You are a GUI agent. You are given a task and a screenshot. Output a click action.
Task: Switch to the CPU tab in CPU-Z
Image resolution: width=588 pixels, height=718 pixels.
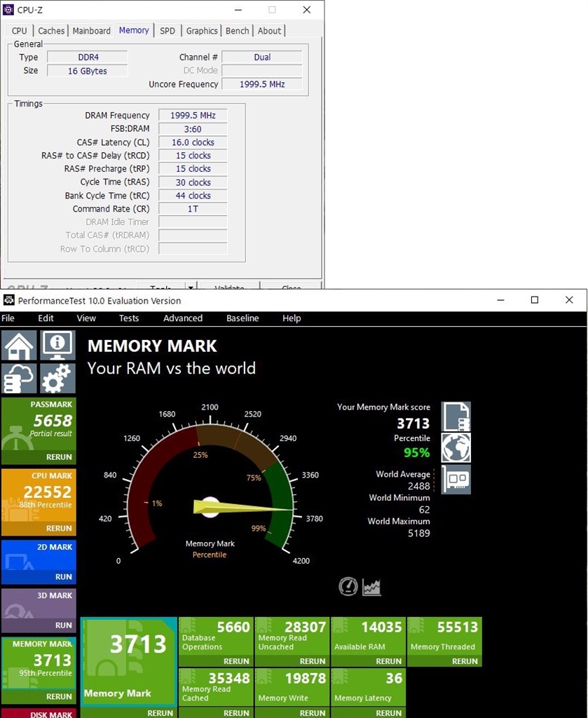19,31
